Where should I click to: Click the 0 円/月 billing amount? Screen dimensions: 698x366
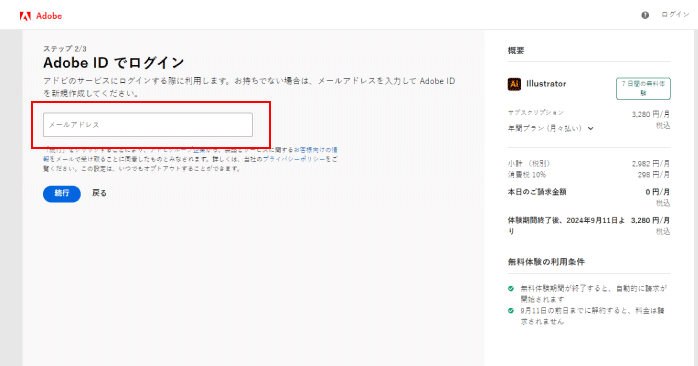tap(657, 192)
